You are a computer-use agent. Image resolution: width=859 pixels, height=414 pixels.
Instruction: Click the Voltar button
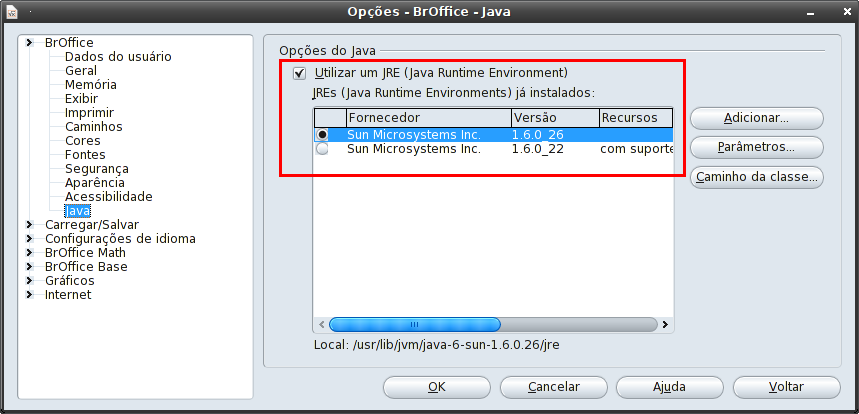tap(787, 387)
